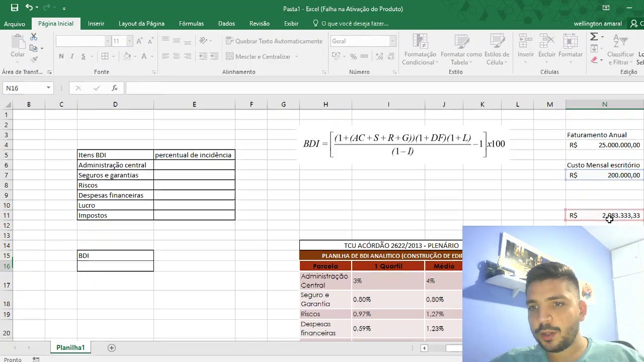This screenshot has width=644, height=362.
Task: Toggle Quebrar Texto Automaticamente wrap
Action: click(x=274, y=41)
